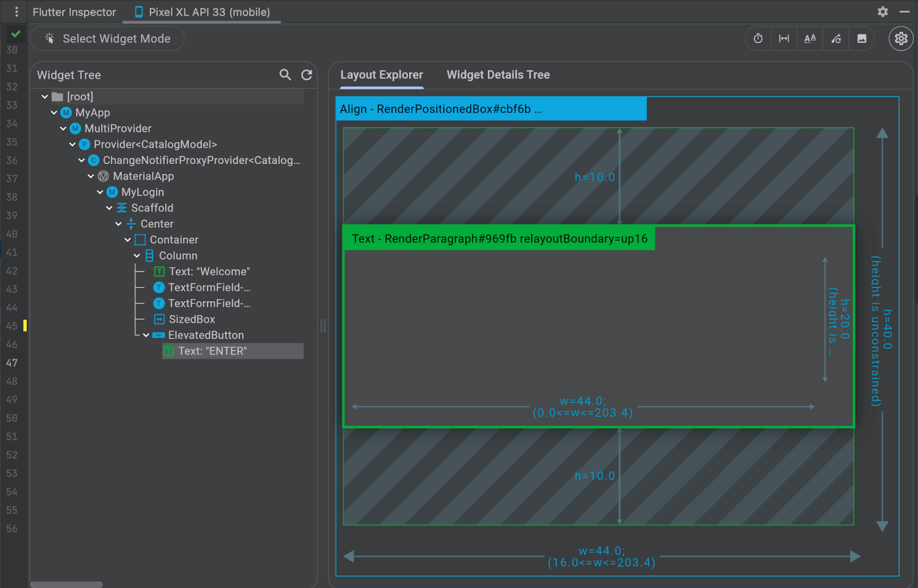Viewport: 918px width, 588px height.
Task: Enable Show Baselines for text
Action: pyautogui.click(x=810, y=38)
